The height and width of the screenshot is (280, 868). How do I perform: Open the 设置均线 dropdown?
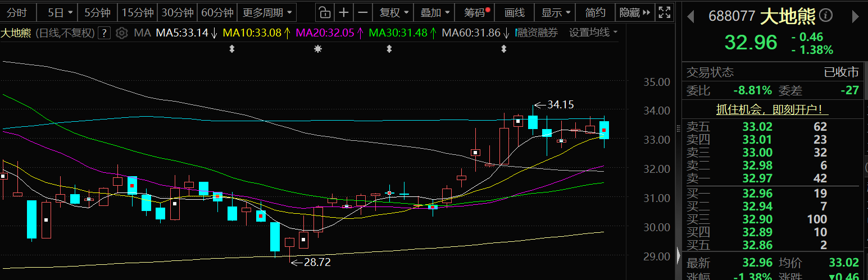point(593,33)
